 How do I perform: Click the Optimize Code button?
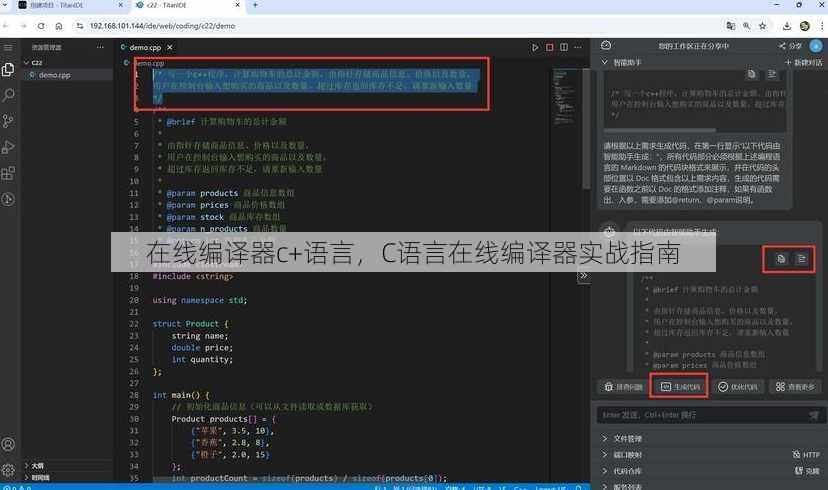738,387
